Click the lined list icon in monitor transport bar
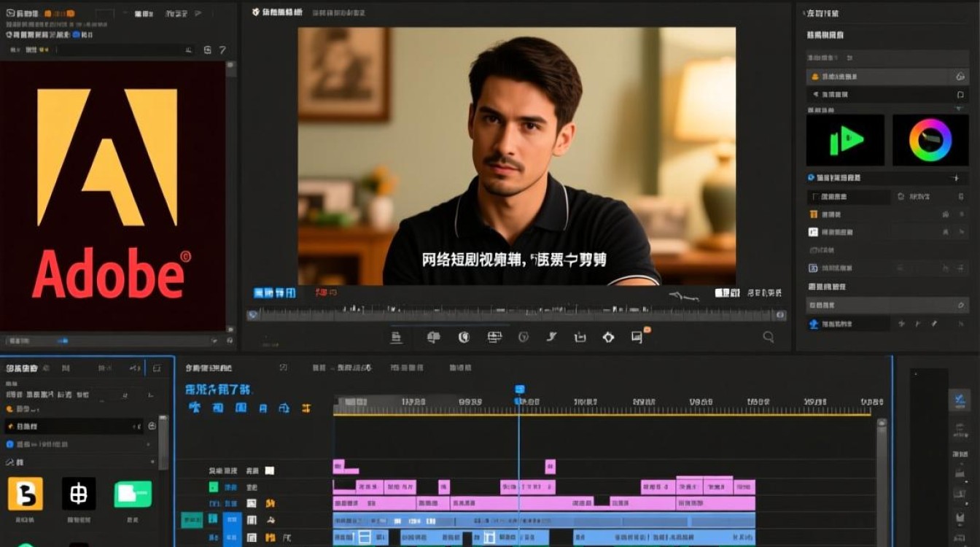 (x=396, y=337)
